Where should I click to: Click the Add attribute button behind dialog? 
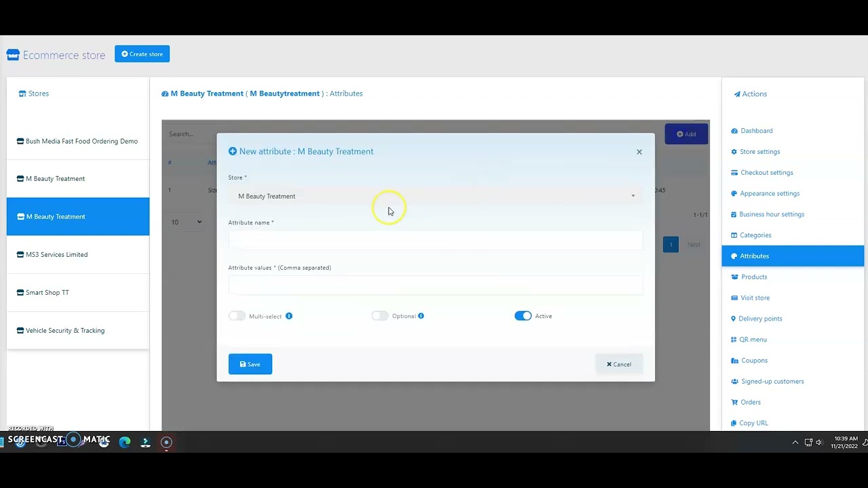point(686,134)
